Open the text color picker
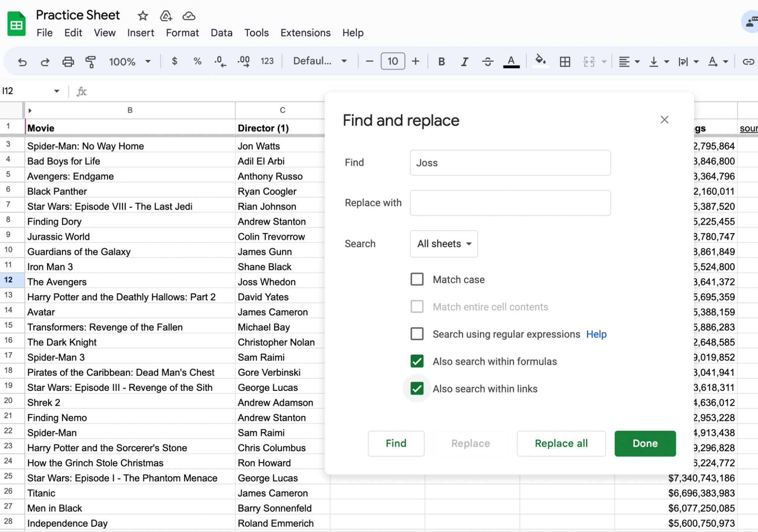The image size is (758, 532). point(511,61)
